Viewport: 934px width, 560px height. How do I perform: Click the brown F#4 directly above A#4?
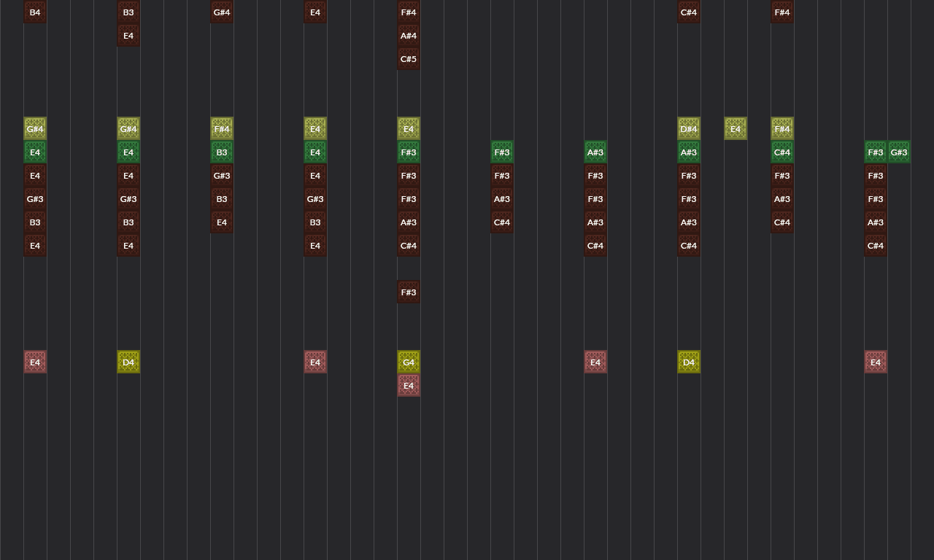pos(409,12)
